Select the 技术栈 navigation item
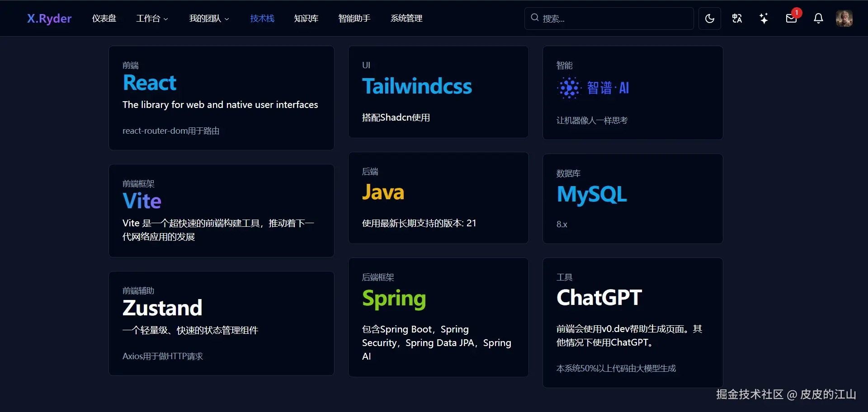The image size is (868, 412). point(262,19)
